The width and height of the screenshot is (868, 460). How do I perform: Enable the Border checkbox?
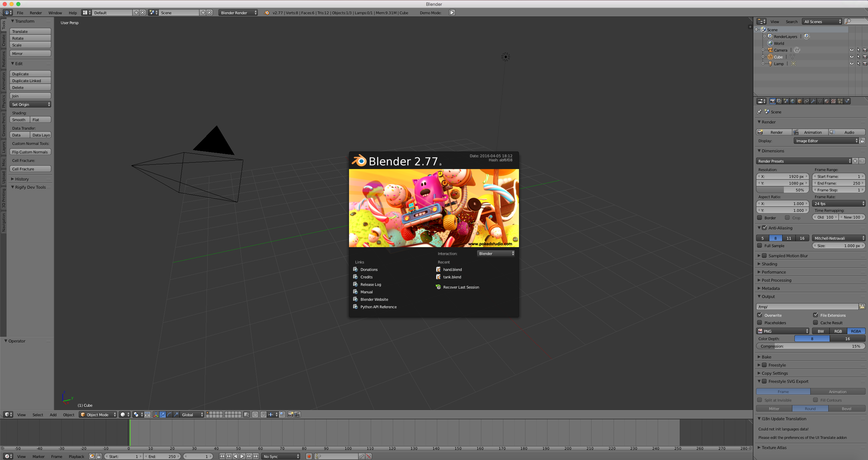tap(759, 218)
